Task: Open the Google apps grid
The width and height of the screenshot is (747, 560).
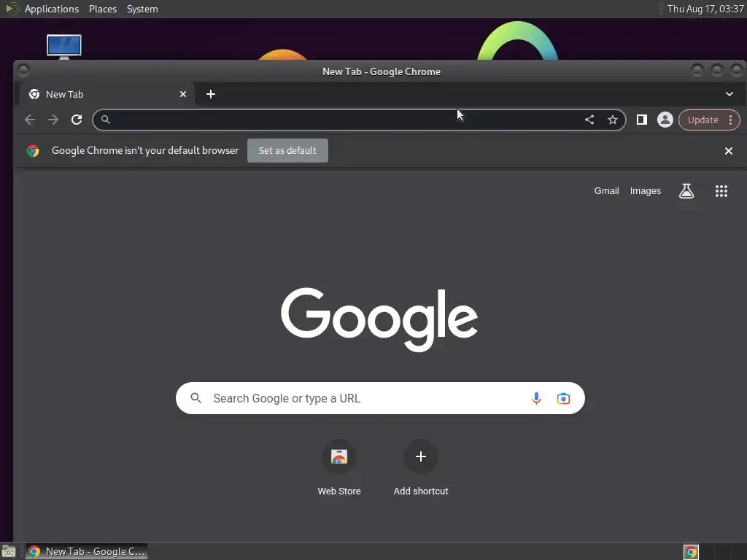Action: coord(721,191)
